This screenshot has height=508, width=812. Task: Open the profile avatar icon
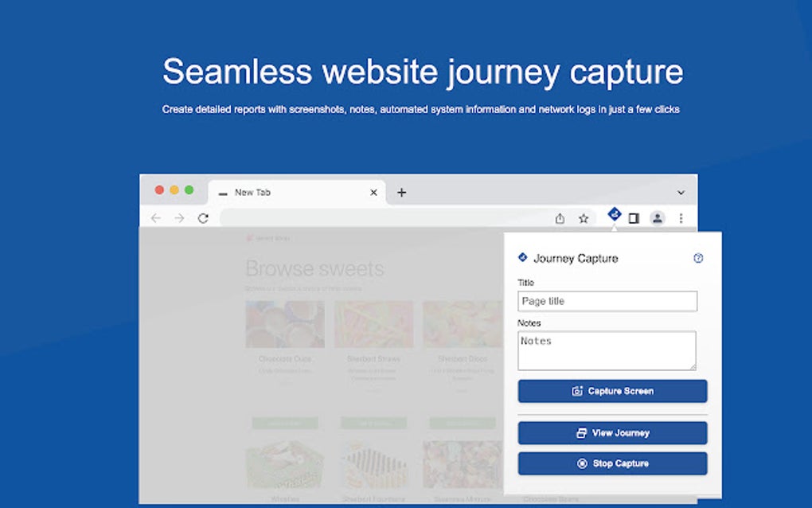[658, 217]
